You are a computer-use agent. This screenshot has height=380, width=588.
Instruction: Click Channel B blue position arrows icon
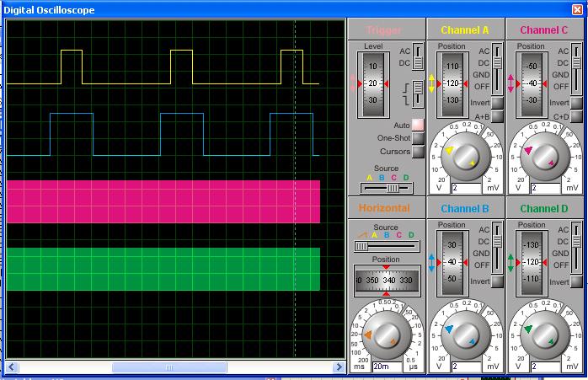tap(431, 263)
